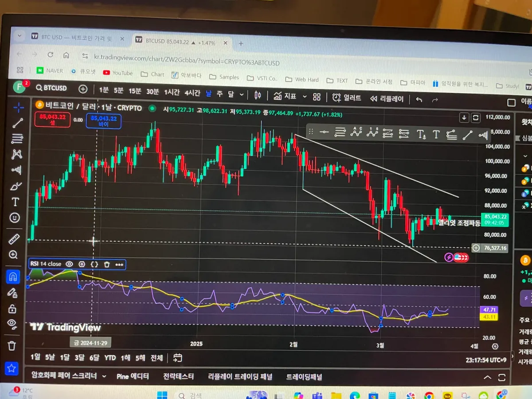Click the red 85,043.22 sell button
This screenshot has height=399, width=532.
(53, 120)
